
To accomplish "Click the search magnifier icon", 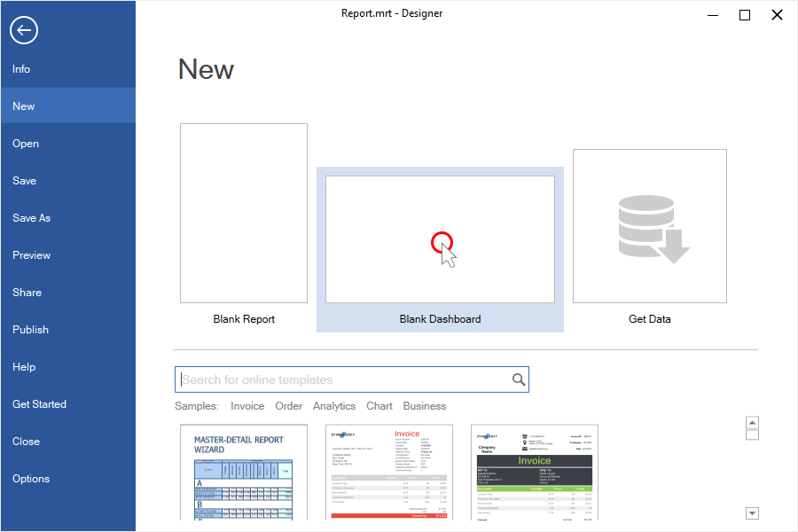I will pyautogui.click(x=519, y=379).
